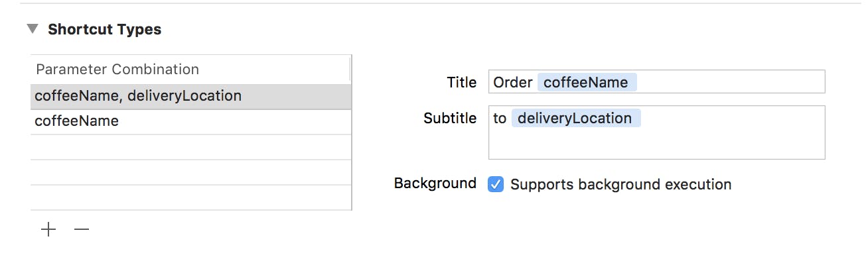This screenshot has width=868, height=265.
Task: Click the Parameter Combination column header
Action: pyautogui.click(x=117, y=70)
